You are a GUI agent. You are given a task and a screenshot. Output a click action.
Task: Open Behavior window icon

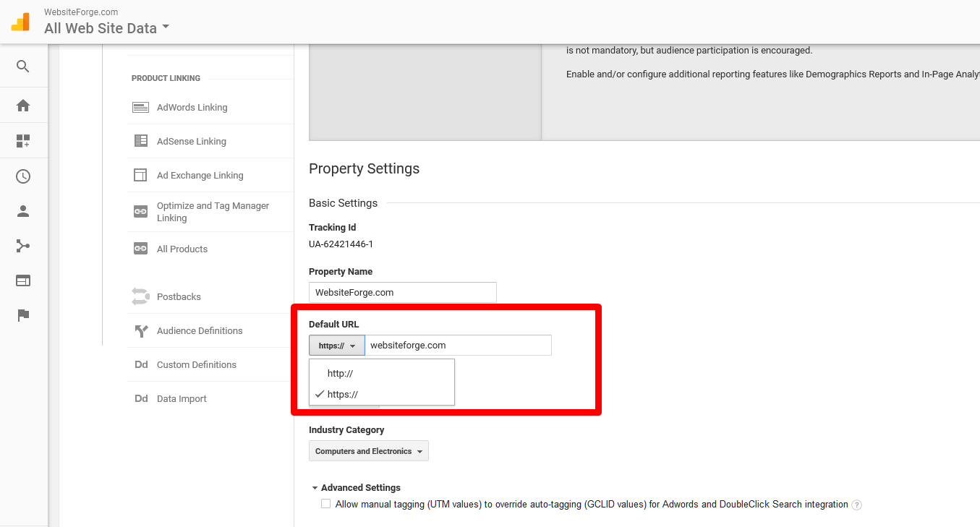[23, 280]
